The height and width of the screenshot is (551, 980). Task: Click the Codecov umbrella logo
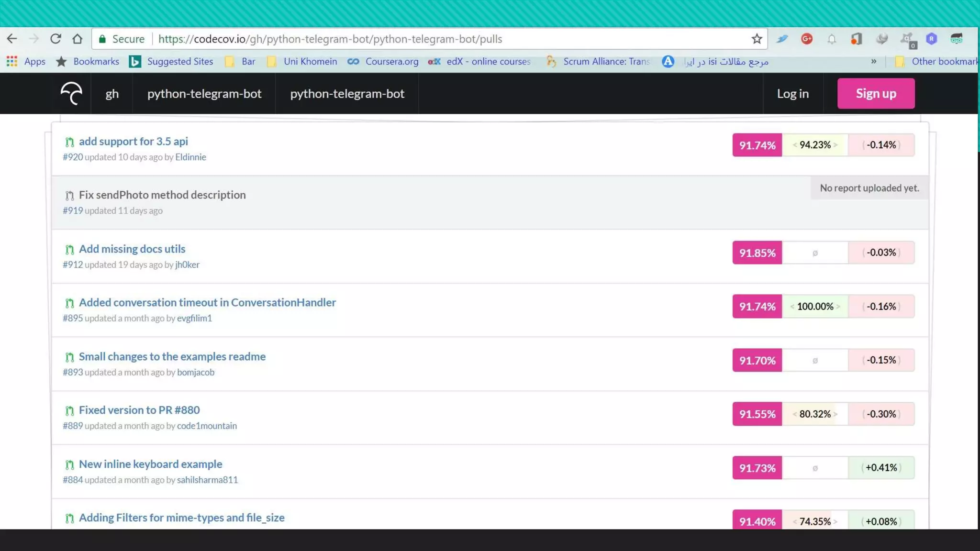click(72, 93)
